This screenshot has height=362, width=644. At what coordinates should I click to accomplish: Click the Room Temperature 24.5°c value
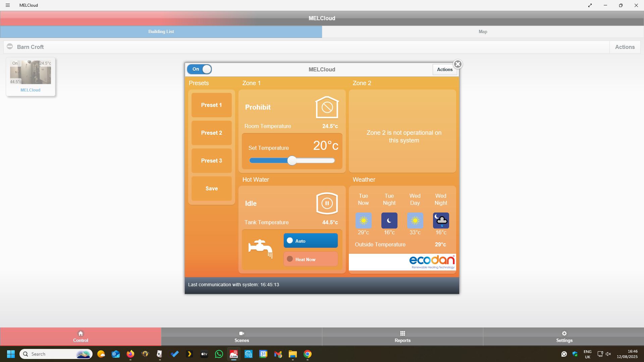click(330, 126)
